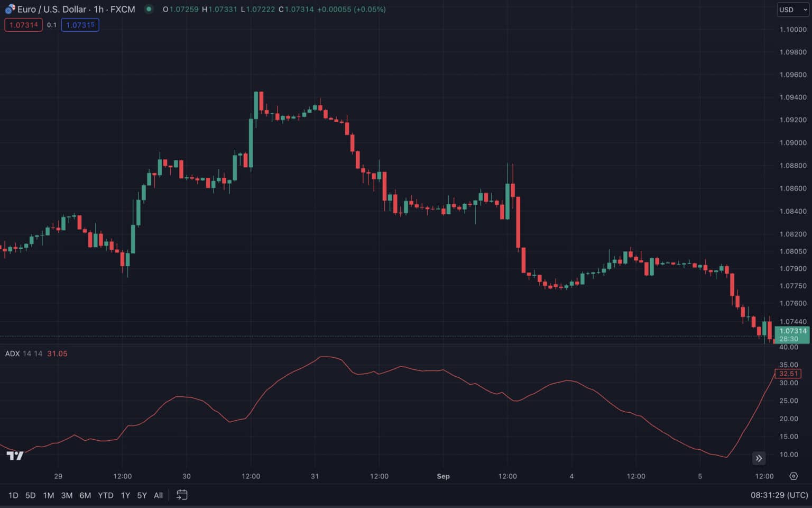The height and width of the screenshot is (508, 812).
Task: Click the red sell button showing 1.07314
Action: tap(23, 24)
